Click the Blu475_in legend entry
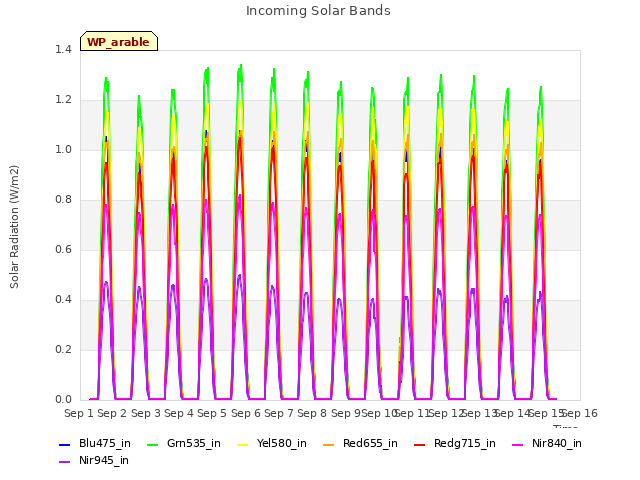The width and height of the screenshot is (640, 480). click(x=95, y=443)
